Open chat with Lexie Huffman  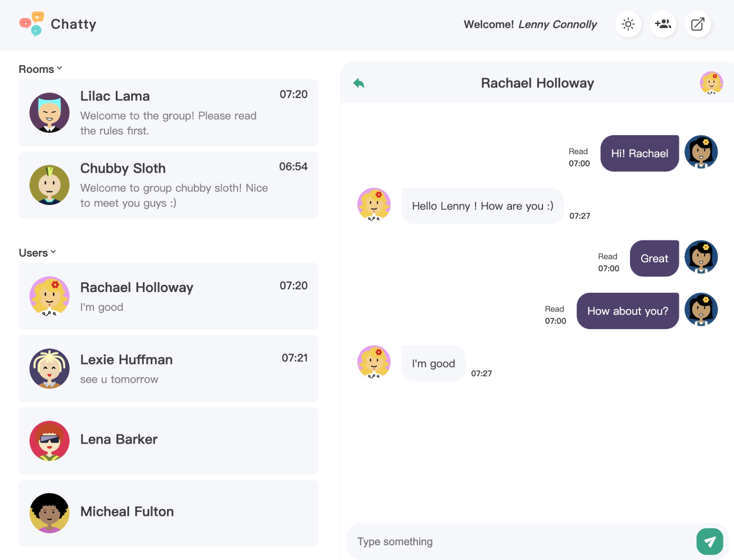click(x=169, y=368)
